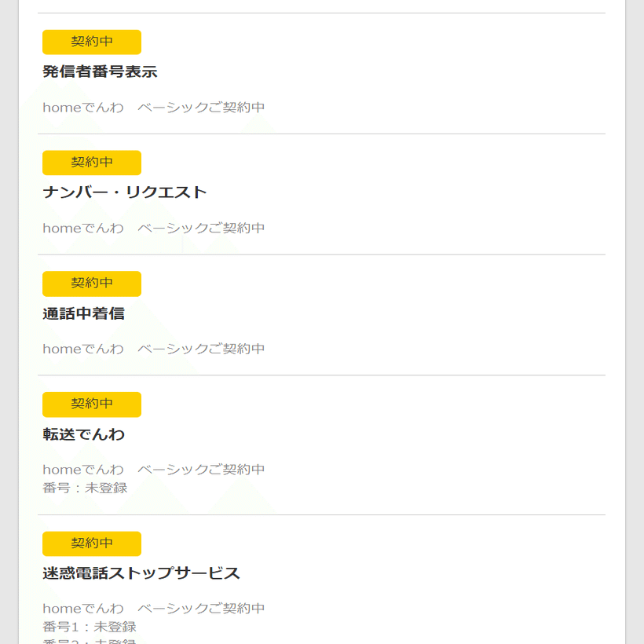Click the contract status text under 発信者番号表示
Screen dimensions: 644x644
click(154, 108)
